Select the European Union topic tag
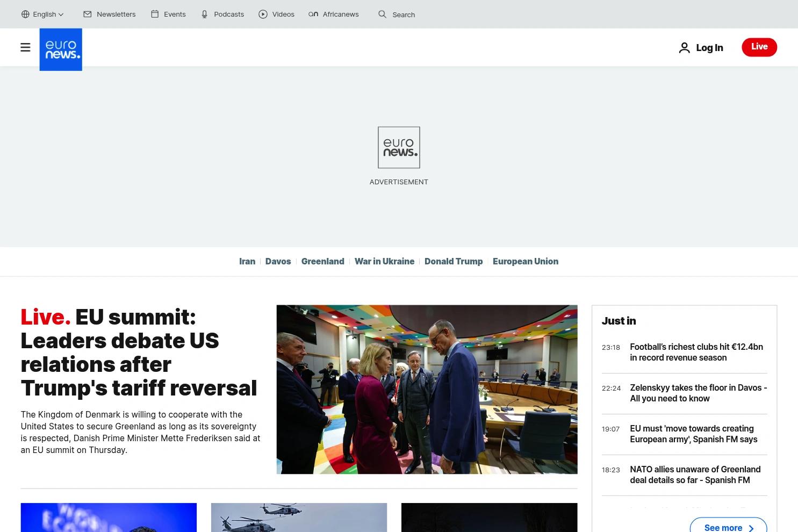798x532 pixels. [x=526, y=261]
